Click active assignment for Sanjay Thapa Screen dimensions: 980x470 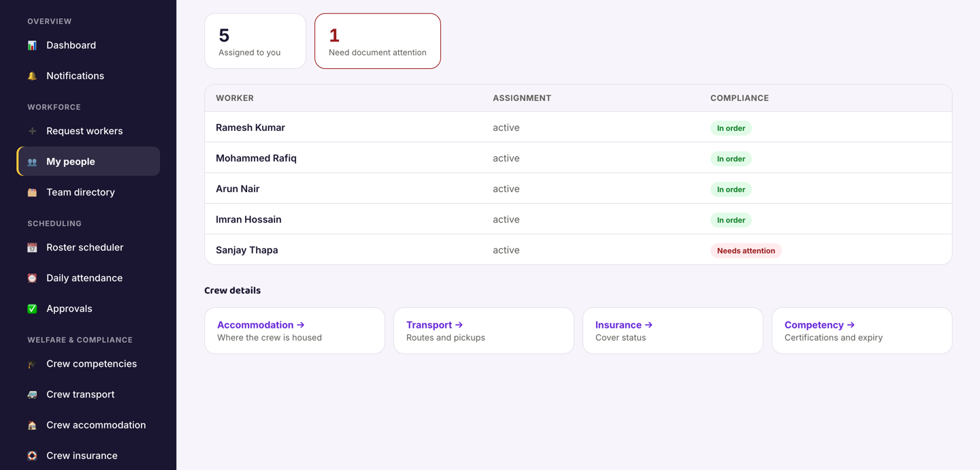click(x=506, y=250)
